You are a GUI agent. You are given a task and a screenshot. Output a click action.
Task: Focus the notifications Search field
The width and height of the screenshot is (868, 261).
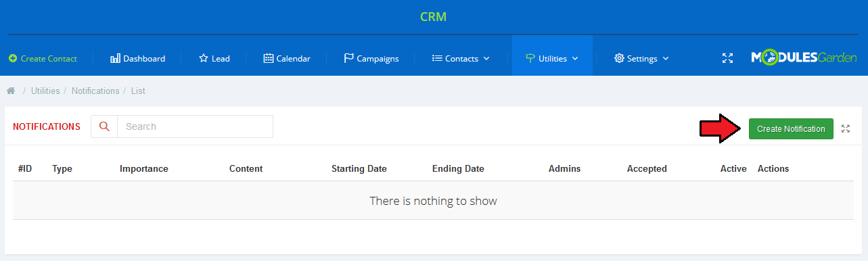[195, 126]
